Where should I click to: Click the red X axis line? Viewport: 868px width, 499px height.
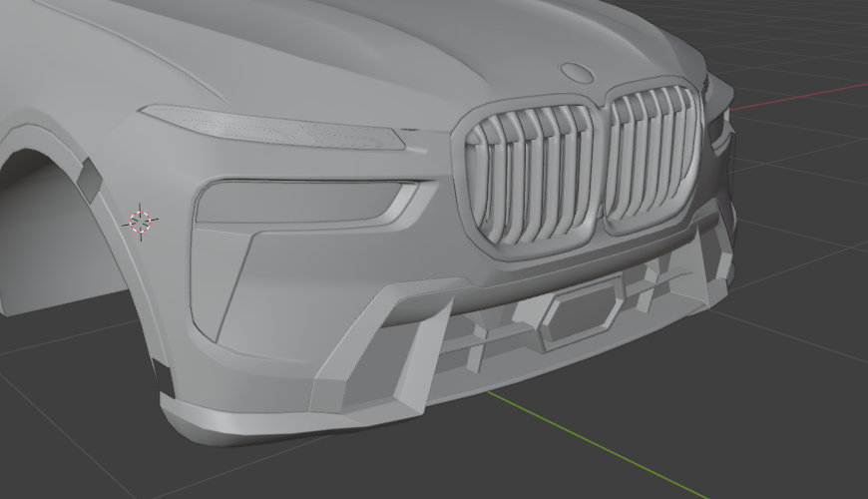(799, 97)
